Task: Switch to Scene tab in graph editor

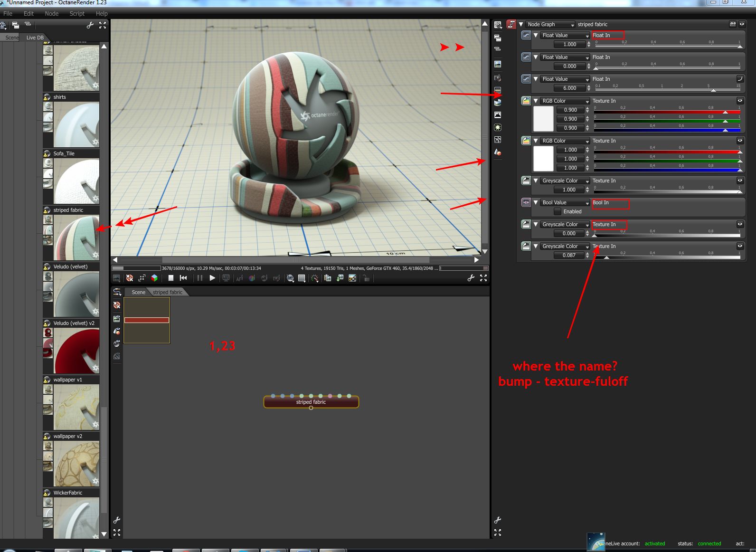Action: [x=138, y=292]
